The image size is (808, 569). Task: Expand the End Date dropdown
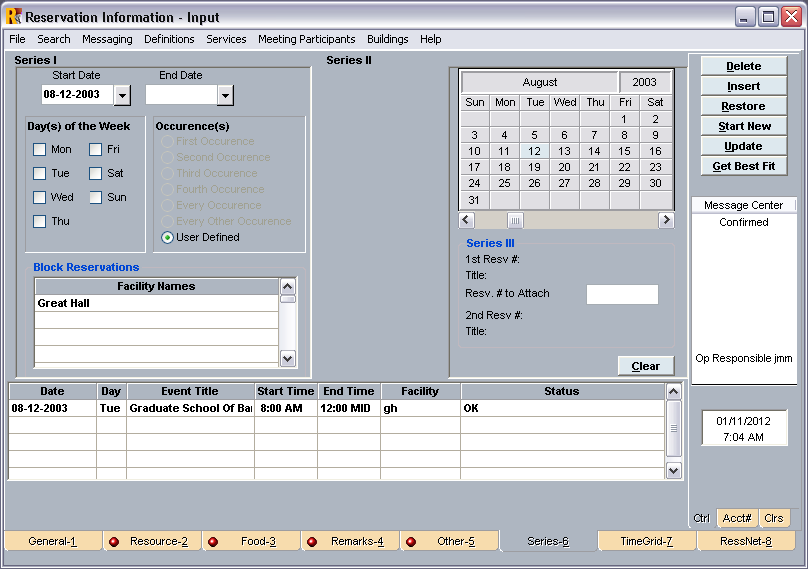point(225,95)
